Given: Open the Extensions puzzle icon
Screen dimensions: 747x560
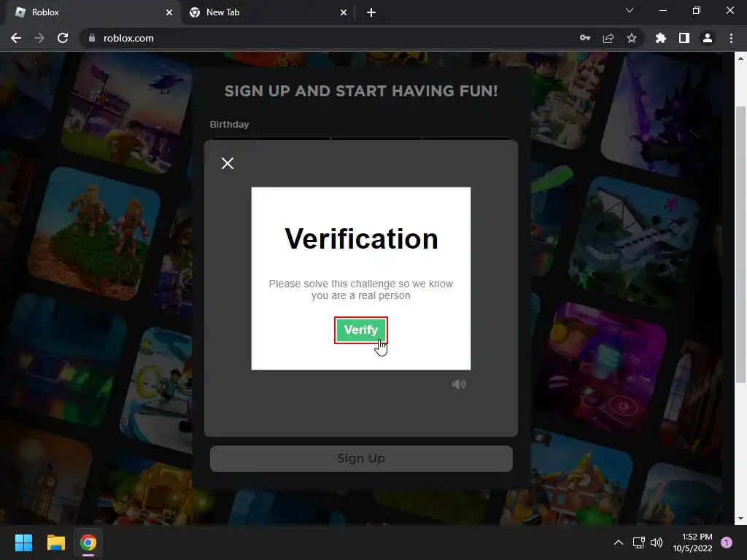Looking at the screenshot, I should pyautogui.click(x=661, y=38).
